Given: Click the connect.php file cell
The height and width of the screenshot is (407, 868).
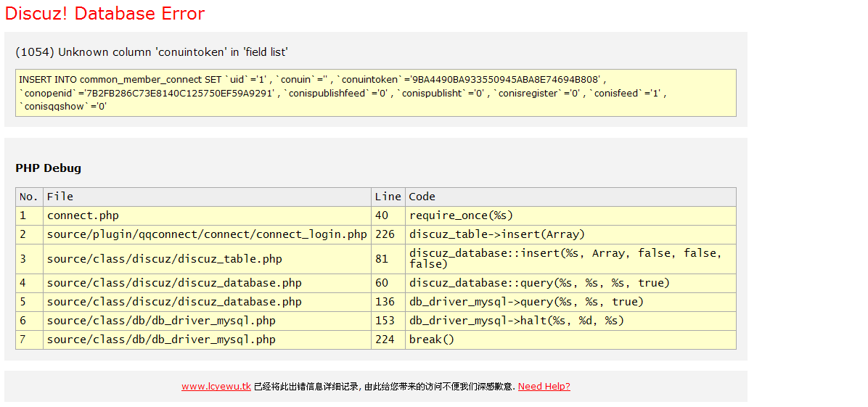Looking at the screenshot, I should 83,215.
